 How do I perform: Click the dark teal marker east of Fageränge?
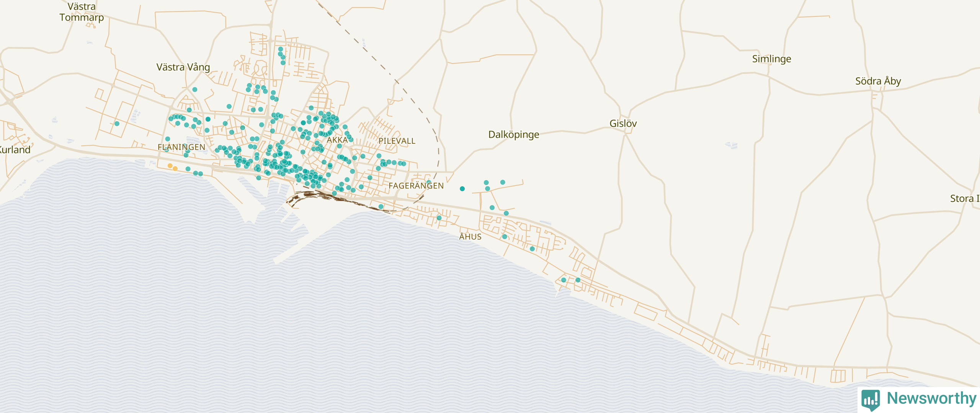pos(462,189)
